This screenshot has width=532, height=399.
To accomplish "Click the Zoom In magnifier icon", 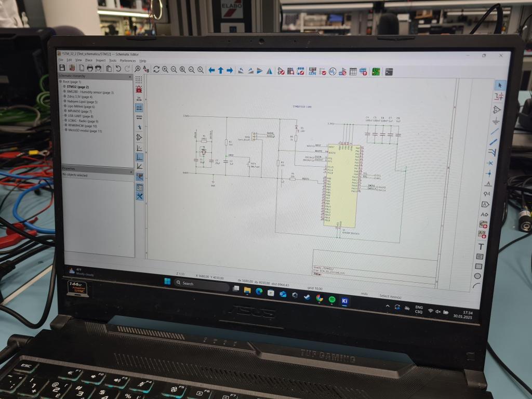I will pos(165,69).
